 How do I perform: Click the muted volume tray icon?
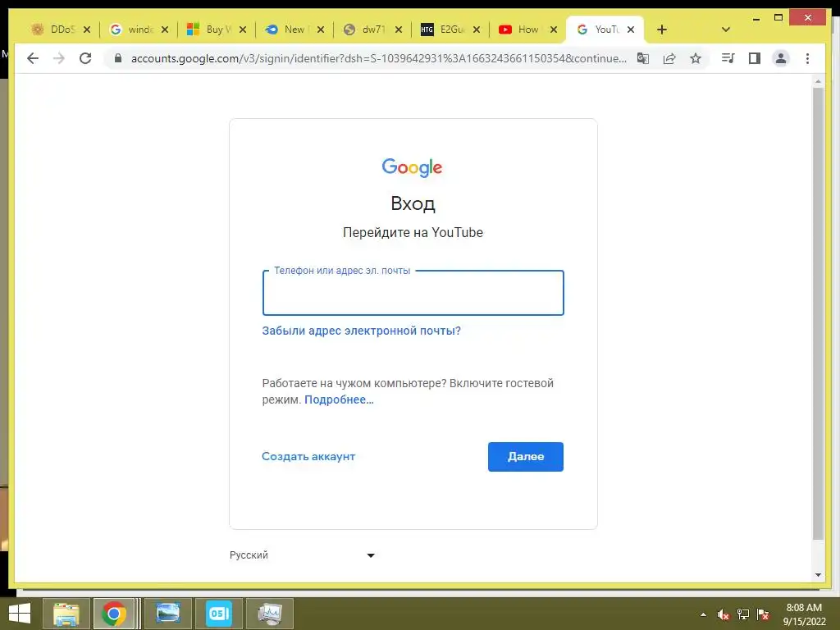pos(724,614)
